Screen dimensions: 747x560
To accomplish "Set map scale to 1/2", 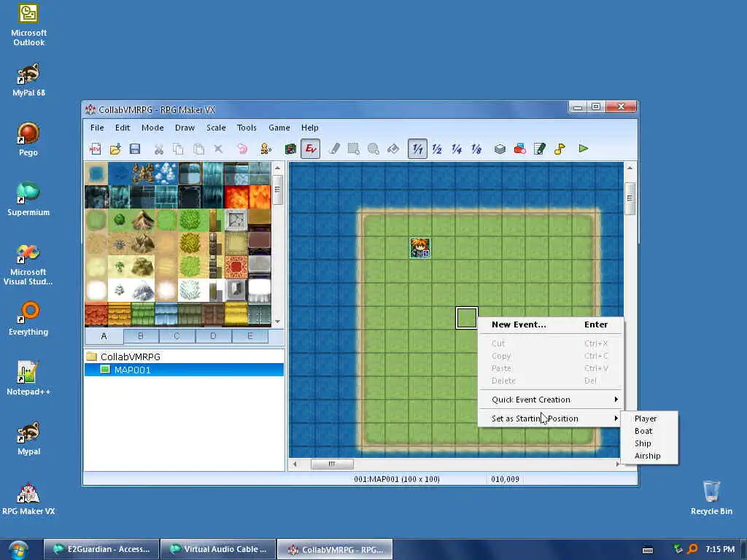I will point(437,149).
